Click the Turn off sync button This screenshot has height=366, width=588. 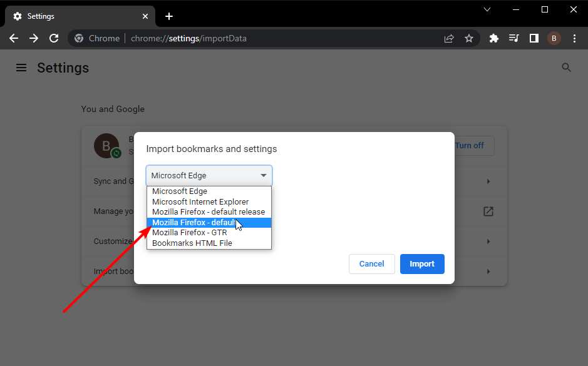click(x=475, y=145)
